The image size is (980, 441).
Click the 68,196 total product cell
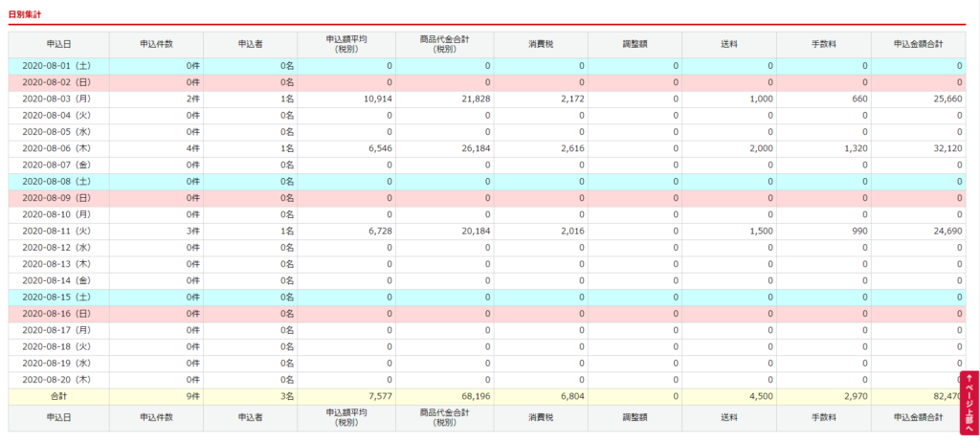[444, 396]
